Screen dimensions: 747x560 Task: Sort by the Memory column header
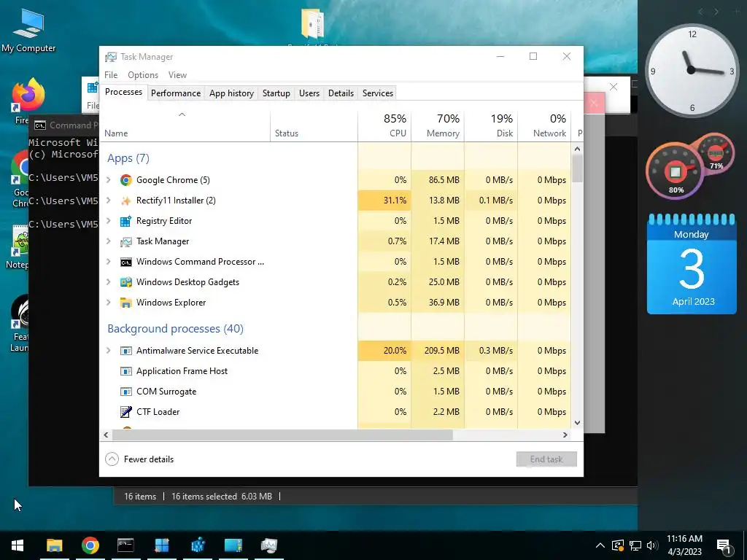438,125
